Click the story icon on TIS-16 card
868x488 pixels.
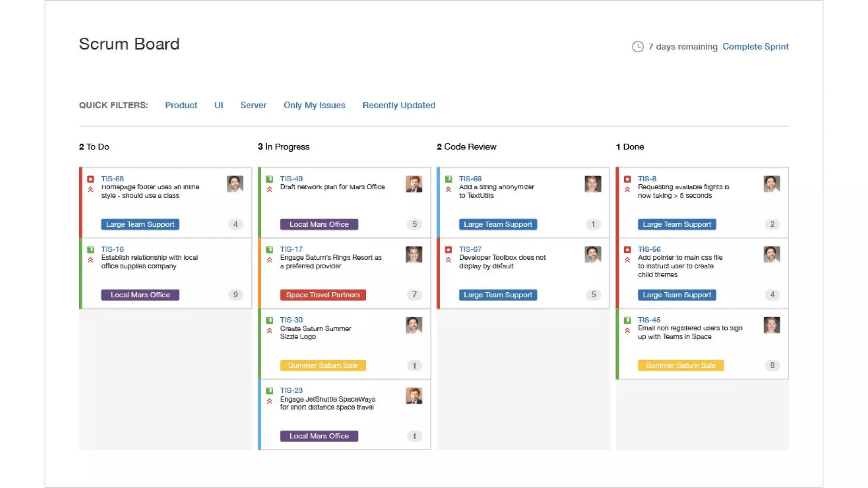coord(90,250)
